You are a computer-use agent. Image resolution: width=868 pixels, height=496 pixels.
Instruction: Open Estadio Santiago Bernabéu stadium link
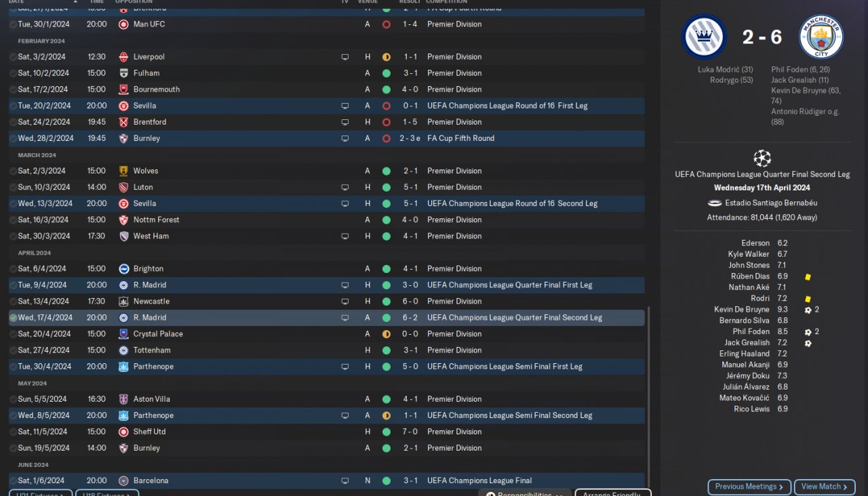tap(771, 203)
